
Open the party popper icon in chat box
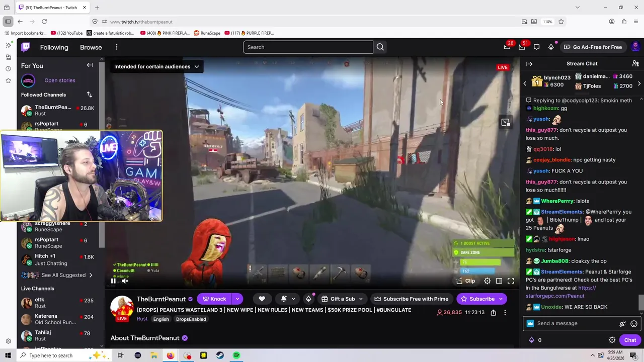coord(623,324)
